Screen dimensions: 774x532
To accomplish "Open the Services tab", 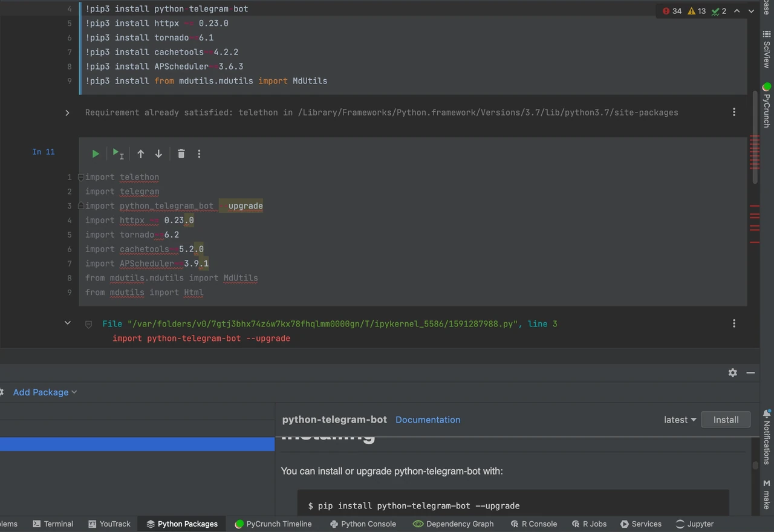I will point(641,524).
